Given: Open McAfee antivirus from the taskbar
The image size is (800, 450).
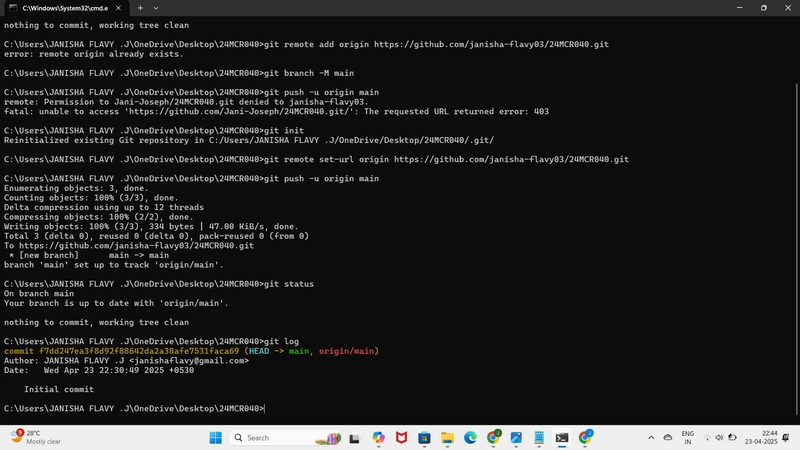Looking at the screenshot, I should pos(402,438).
